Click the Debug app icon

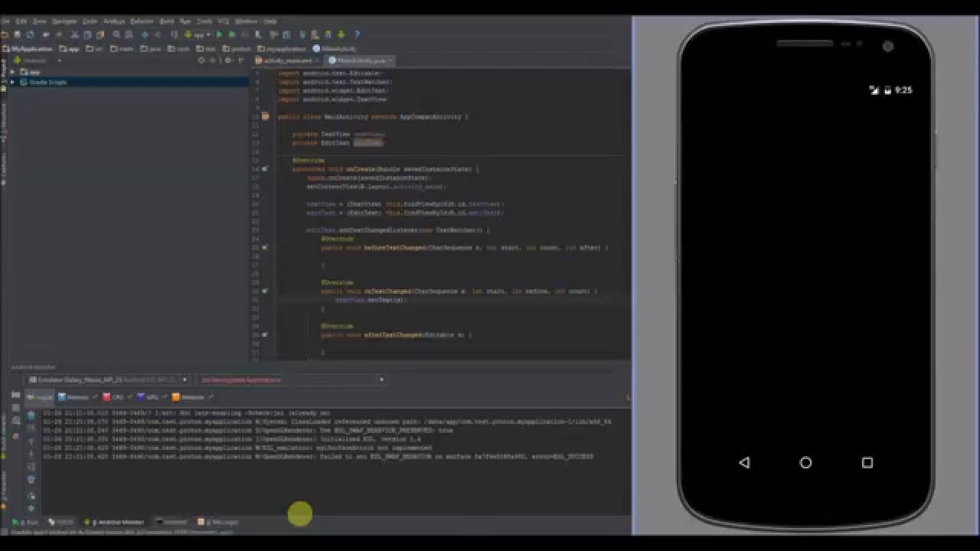pos(231,34)
